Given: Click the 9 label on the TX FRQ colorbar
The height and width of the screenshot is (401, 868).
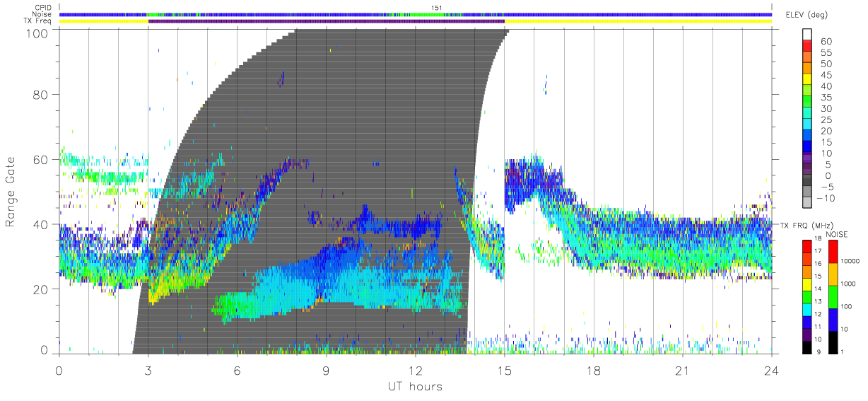Looking at the screenshot, I should pyautogui.click(x=820, y=353).
